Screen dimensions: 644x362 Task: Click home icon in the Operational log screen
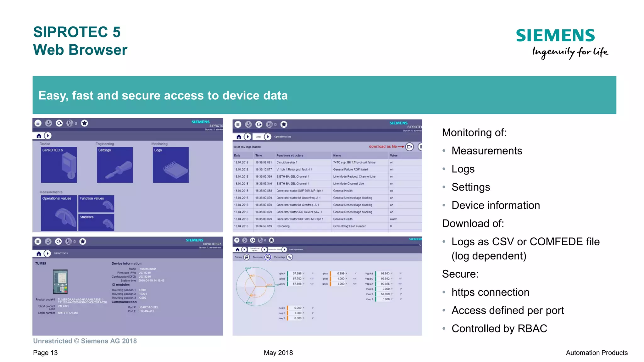click(239, 137)
